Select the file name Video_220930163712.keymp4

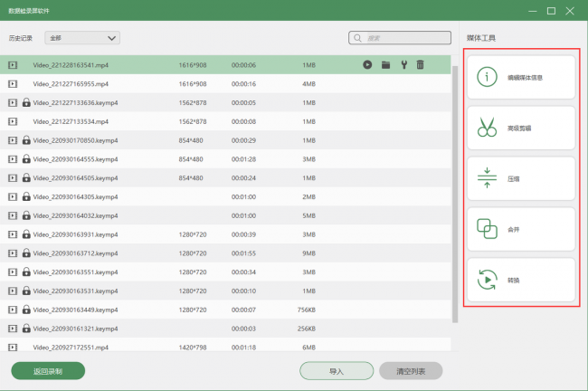pos(75,253)
